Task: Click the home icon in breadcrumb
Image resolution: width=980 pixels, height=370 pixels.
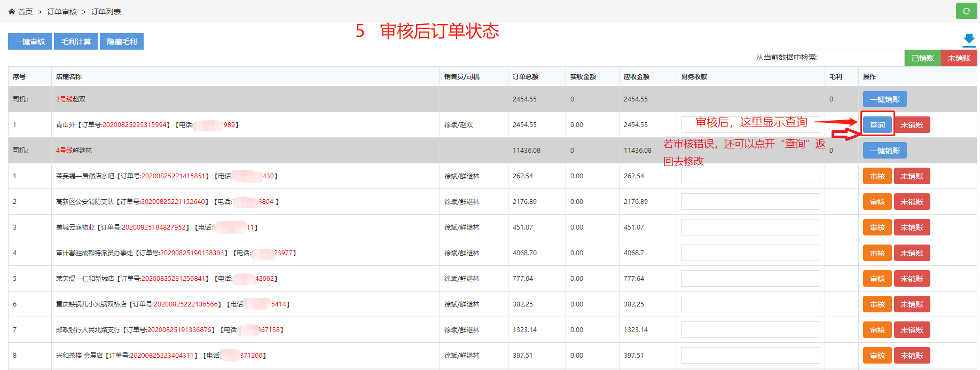Action: click(12, 12)
